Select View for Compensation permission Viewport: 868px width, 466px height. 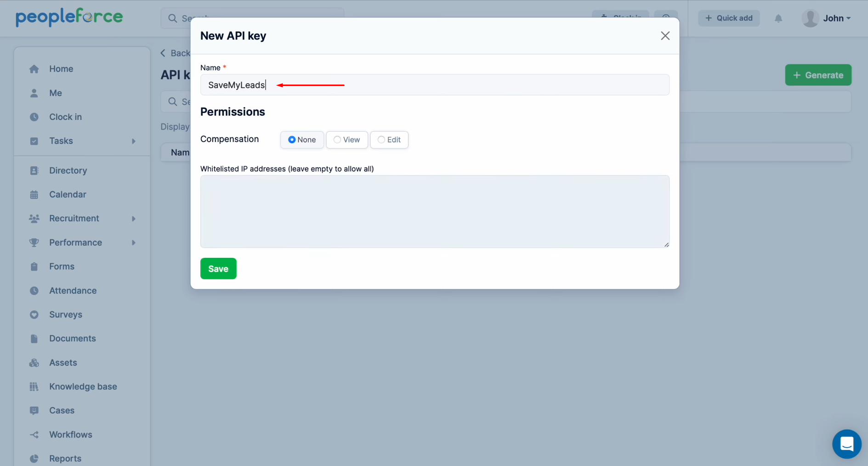pos(337,140)
